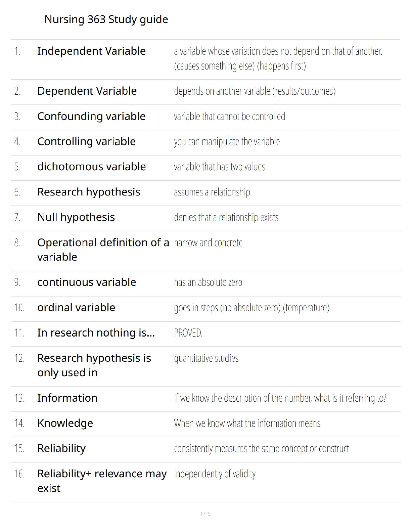The image size is (411, 532).
Task: Click 'Operational definition of a variable' term
Action: (x=103, y=249)
